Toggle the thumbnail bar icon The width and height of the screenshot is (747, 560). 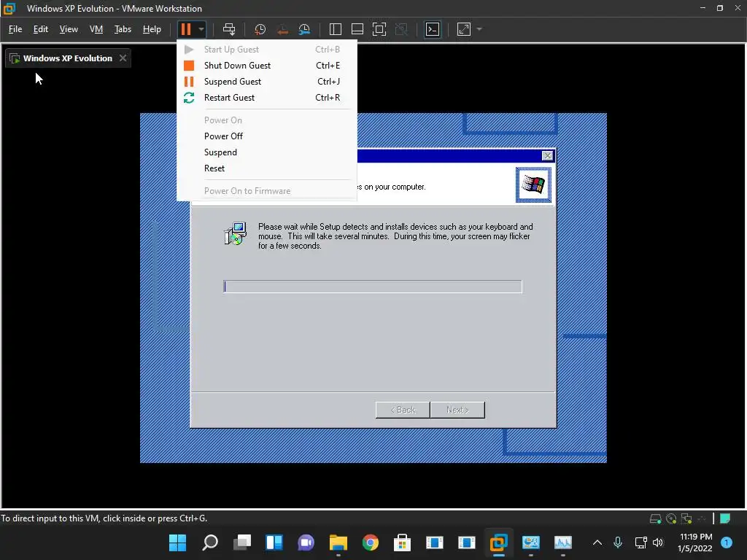pyautogui.click(x=357, y=29)
